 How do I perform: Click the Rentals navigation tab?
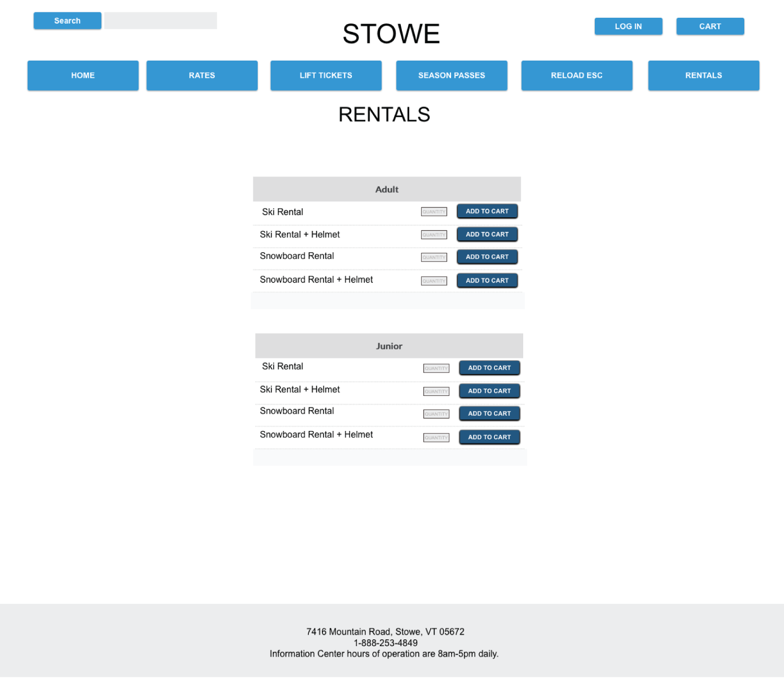click(x=704, y=76)
